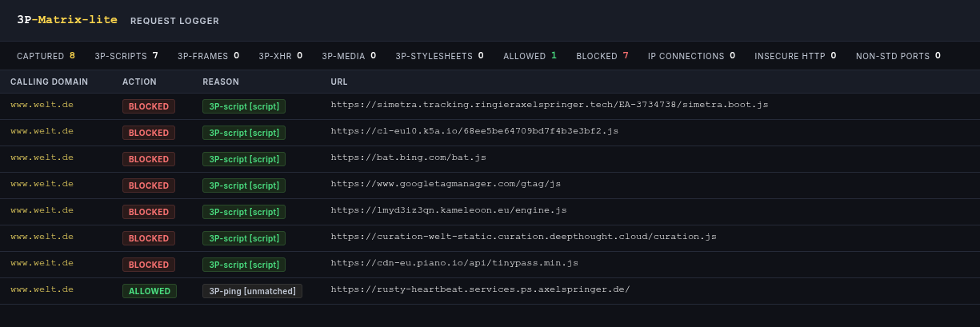Click the NON-STD PORTS 0 counter
Viewport: 980px width, 327px height.
[x=898, y=56]
